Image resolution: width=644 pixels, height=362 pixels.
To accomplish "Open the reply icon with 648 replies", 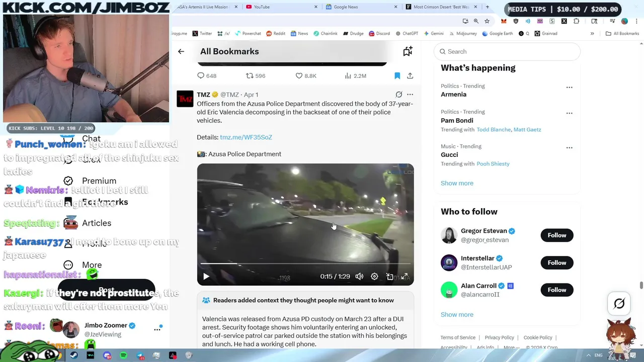I will pos(201,76).
